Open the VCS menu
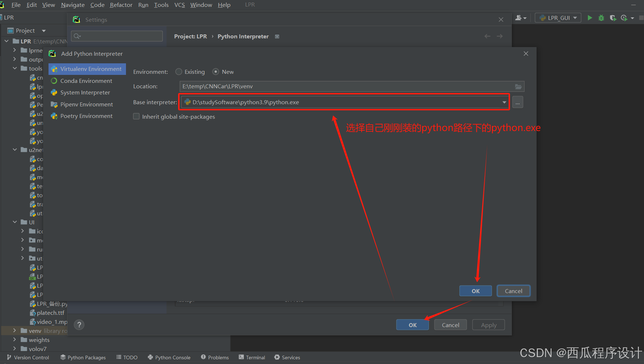Viewport: 644px width, 364px height. 180,5
